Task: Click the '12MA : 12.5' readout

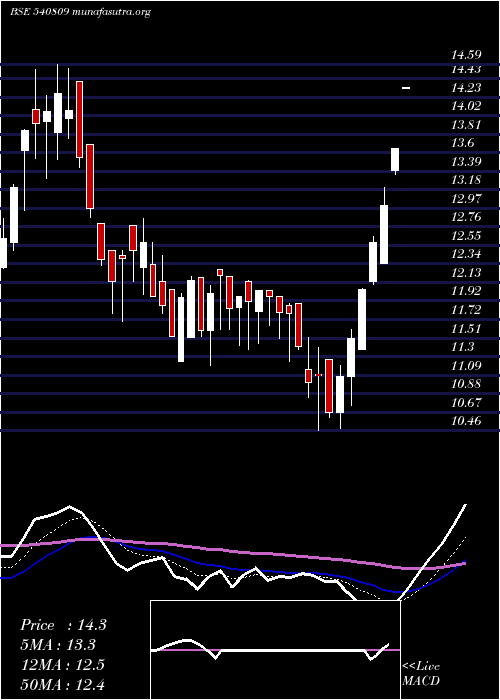Action: point(63,665)
